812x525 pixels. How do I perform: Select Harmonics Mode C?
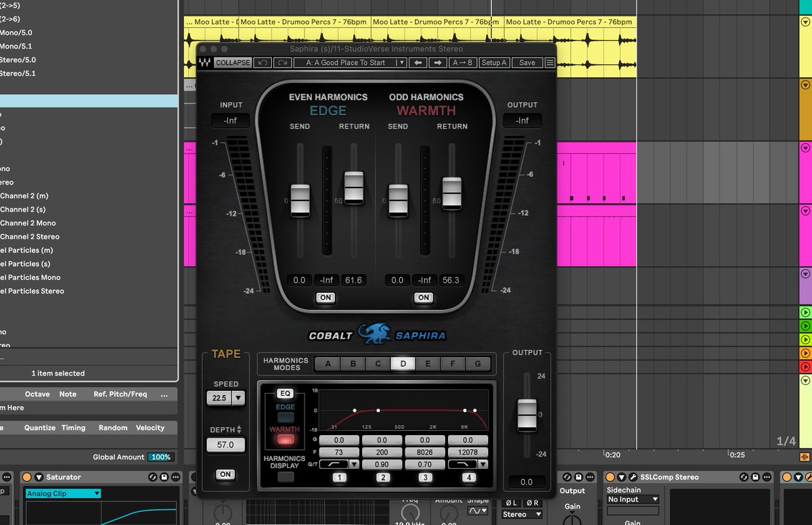(x=378, y=364)
